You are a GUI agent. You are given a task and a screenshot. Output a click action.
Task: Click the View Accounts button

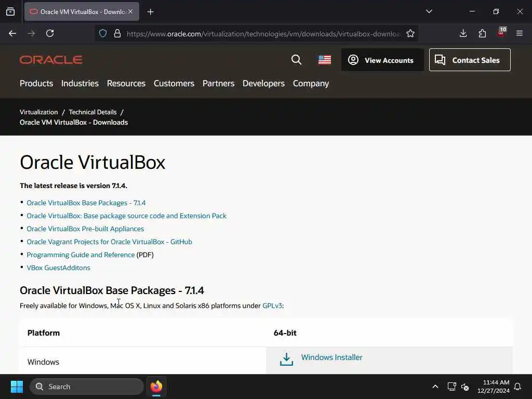coord(382,60)
